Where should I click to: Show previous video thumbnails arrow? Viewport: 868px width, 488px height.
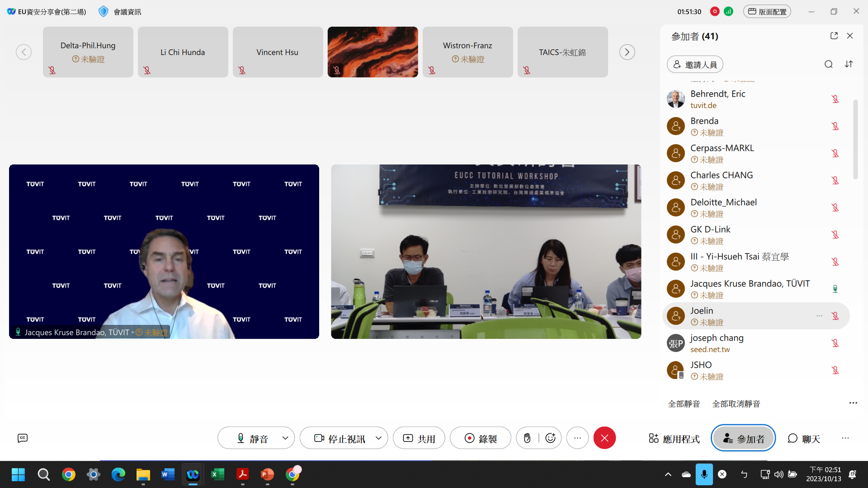coord(24,52)
